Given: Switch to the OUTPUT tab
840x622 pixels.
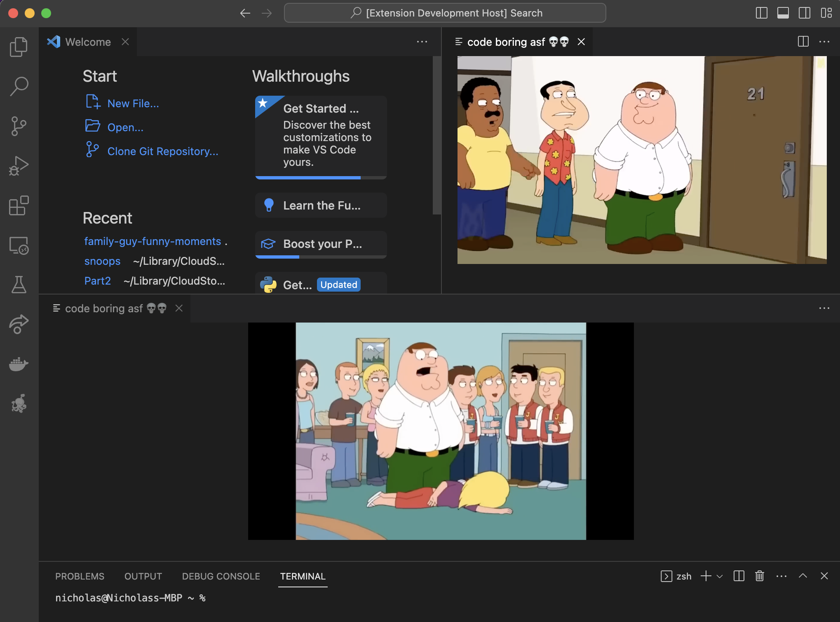Looking at the screenshot, I should point(143,576).
